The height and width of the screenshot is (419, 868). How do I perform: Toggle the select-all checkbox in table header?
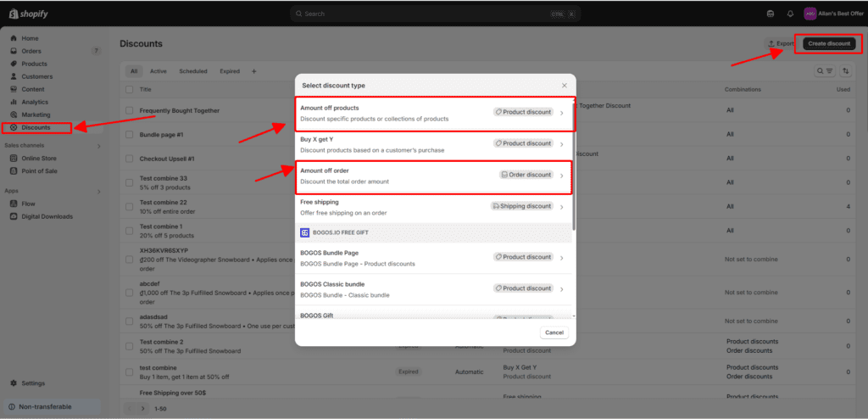click(x=129, y=89)
